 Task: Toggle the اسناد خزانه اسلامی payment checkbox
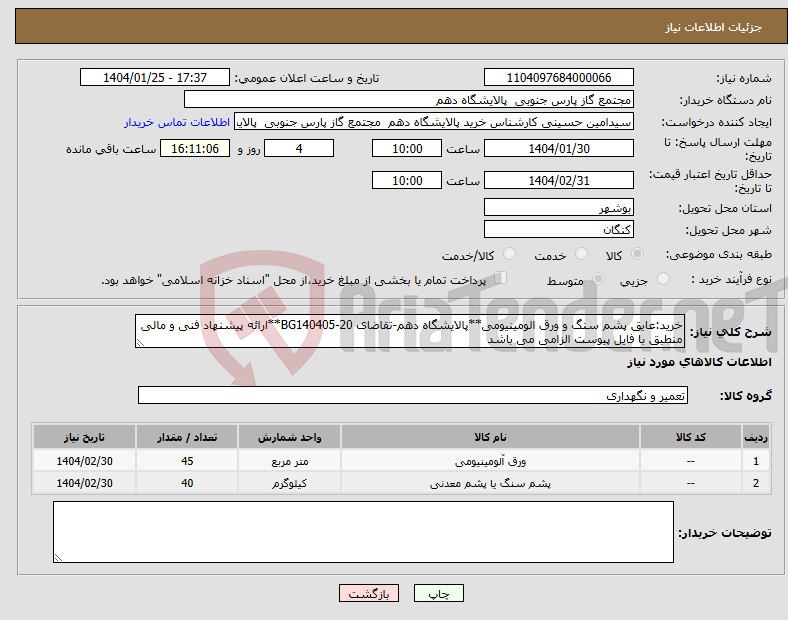pos(501,278)
